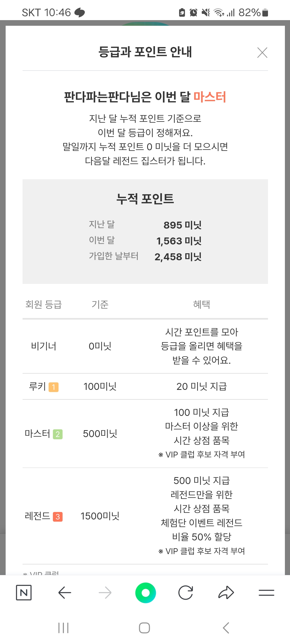Go back using browser left arrow
Image resolution: width=290 pixels, height=644 pixels.
coord(64,592)
